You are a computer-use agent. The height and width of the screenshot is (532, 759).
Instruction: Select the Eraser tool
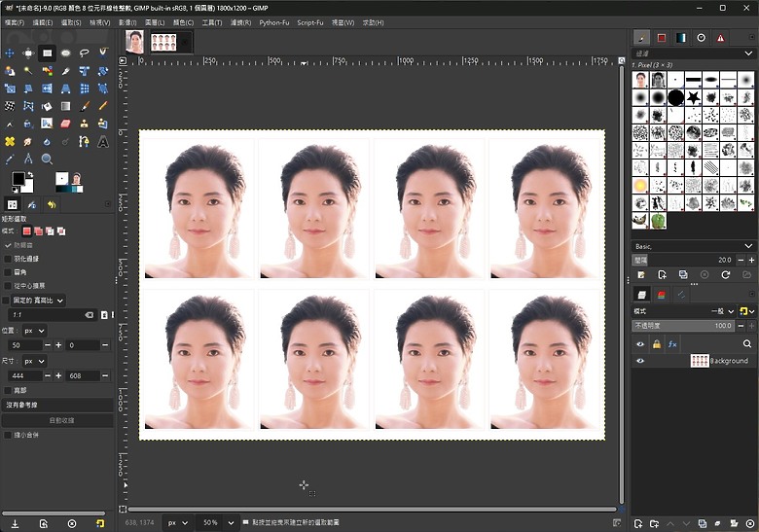point(66,124)
